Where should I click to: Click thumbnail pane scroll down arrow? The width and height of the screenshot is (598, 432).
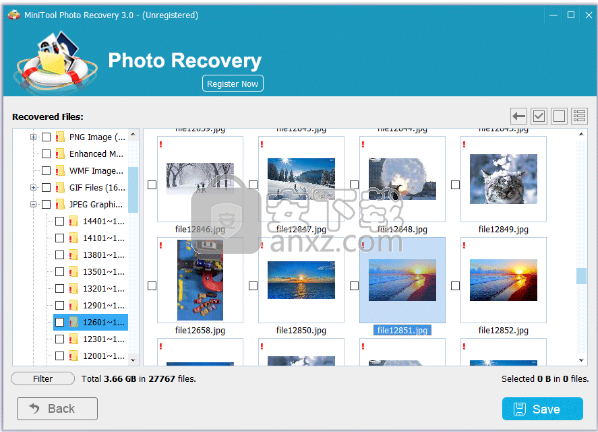coord(581,360)
